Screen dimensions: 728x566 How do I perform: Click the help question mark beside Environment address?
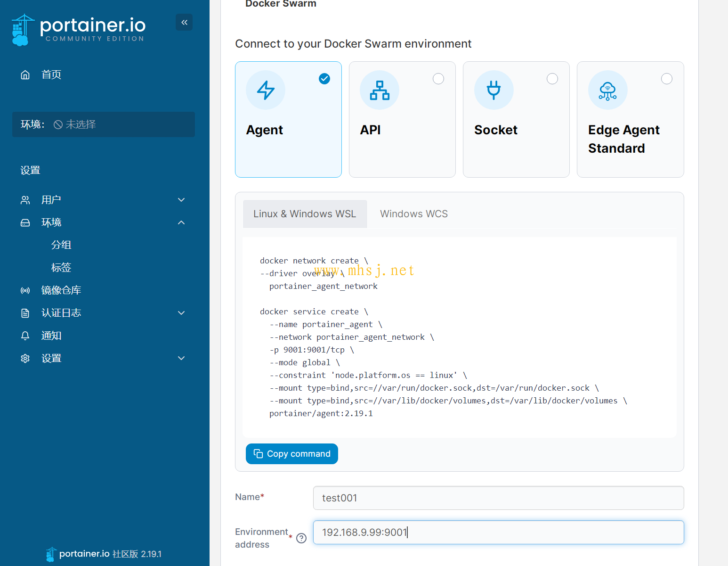(x=301, y=538)
